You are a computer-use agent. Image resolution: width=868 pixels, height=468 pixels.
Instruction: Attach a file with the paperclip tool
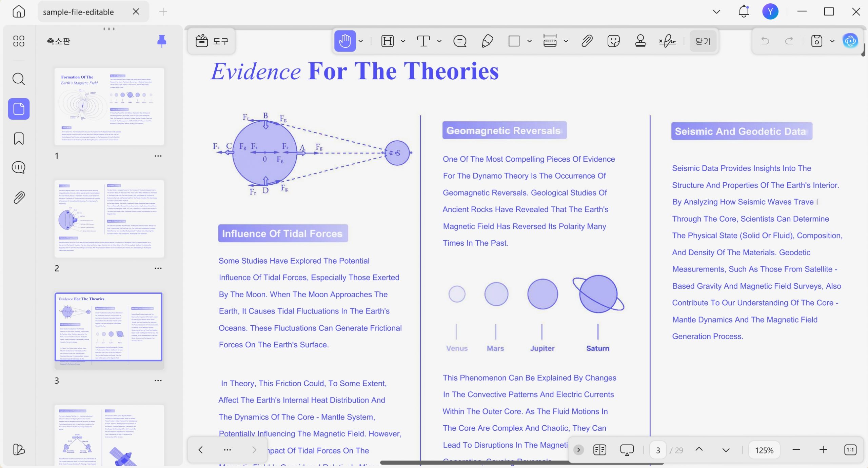[587, 41]
